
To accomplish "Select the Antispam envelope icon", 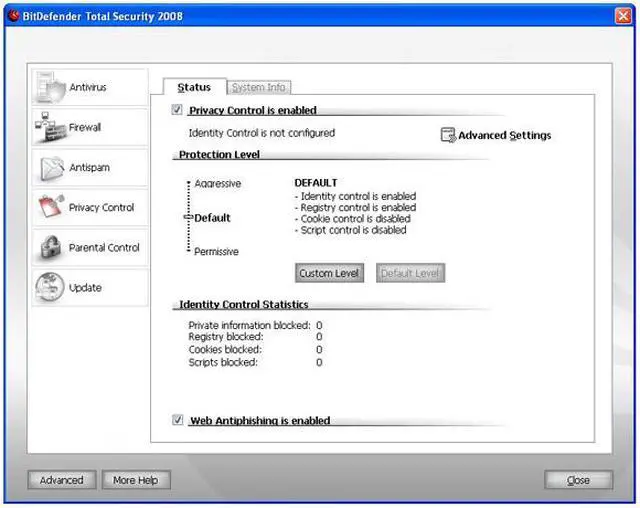I will [51, 168].
